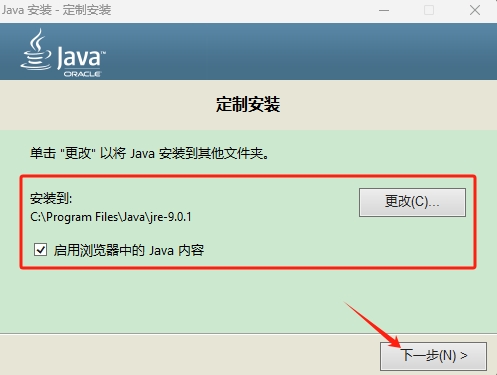Click the install path C:\Program Files\Java\jre-9.0.1

[111, 217]
